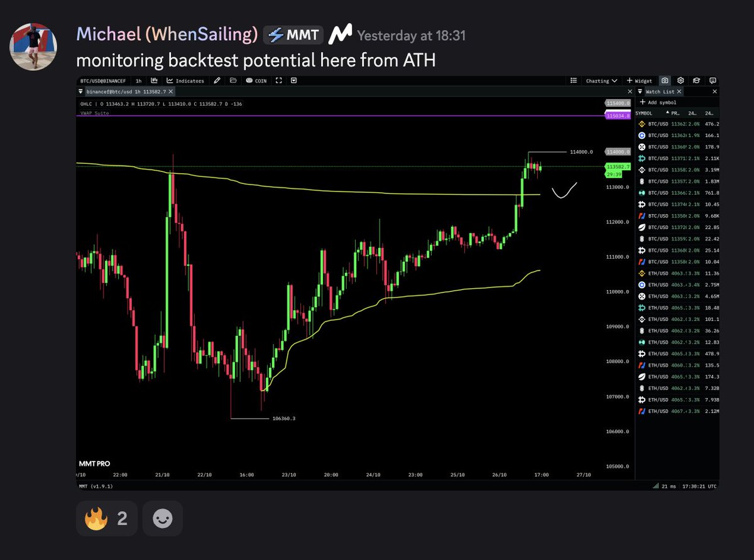Open chart panel dropdown triangle left of tab
Screen dimensions: 754x560
pos(80,92)
